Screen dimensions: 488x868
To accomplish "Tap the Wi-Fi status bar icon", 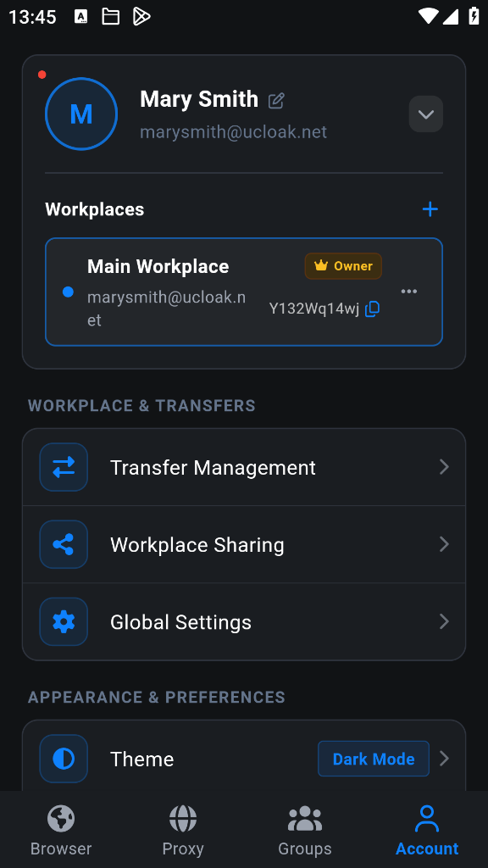I will pyautogui.click(x=428, y=16).
